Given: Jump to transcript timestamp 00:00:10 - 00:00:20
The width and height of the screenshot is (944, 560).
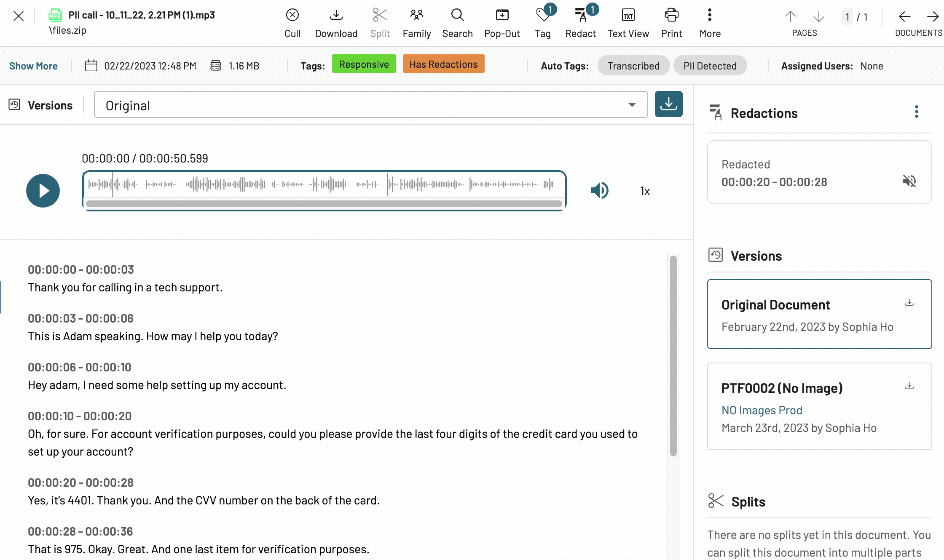Looking at the screenshot, I should [x=80, y=416].
